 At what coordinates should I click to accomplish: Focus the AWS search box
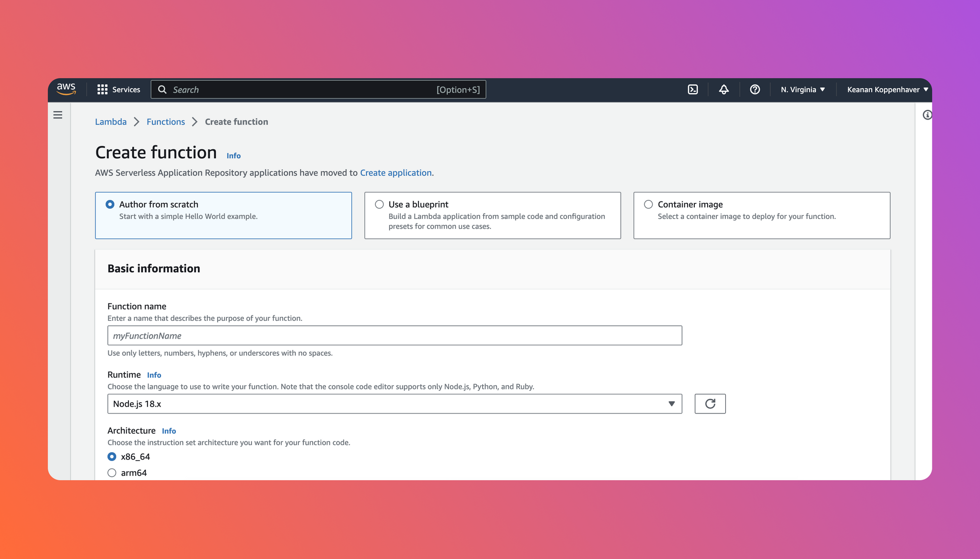pyautogui.click(x=318, y=90)
